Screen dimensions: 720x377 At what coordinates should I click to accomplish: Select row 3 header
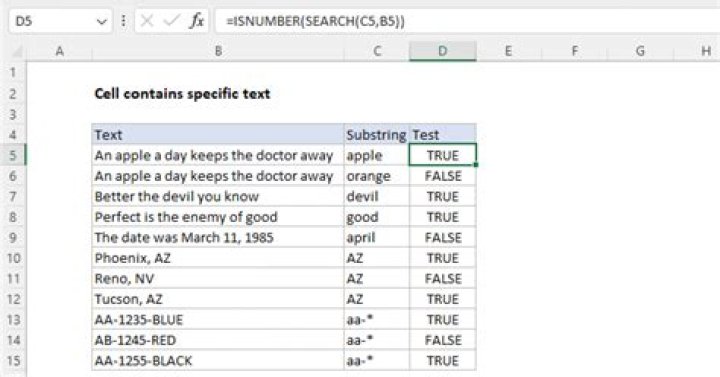pyautogui.click(x=13, y=114)
